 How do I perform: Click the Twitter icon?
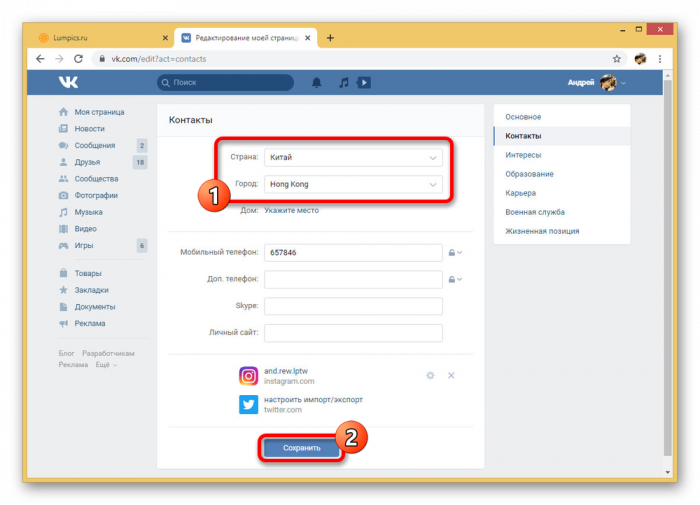[x=248, y=405]
